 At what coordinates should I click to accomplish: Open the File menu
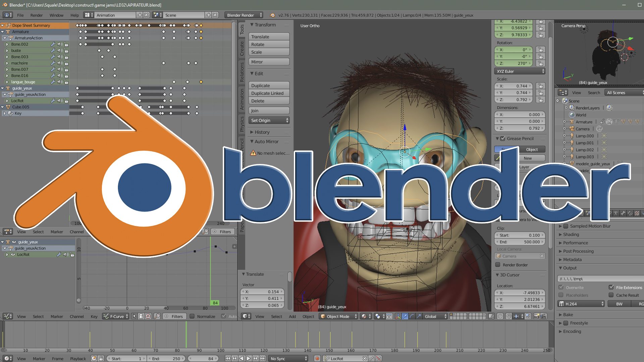(20, 15)
